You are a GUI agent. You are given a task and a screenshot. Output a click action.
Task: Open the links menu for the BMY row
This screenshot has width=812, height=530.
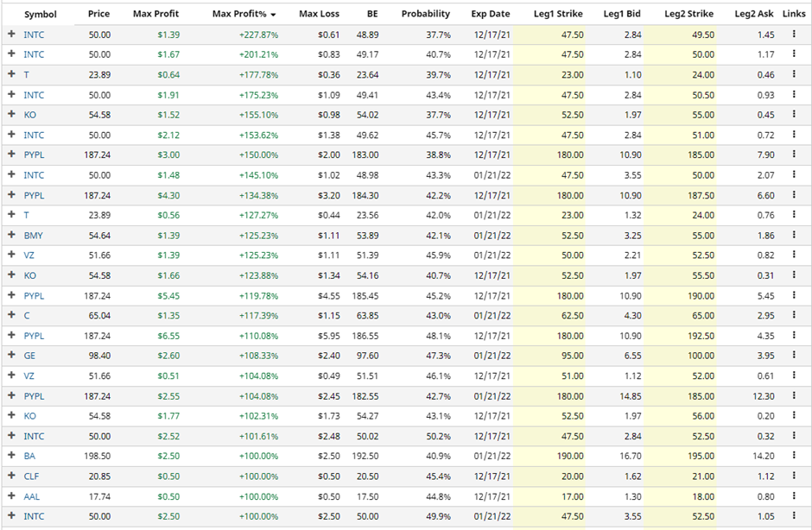click(x=793, y=235)
